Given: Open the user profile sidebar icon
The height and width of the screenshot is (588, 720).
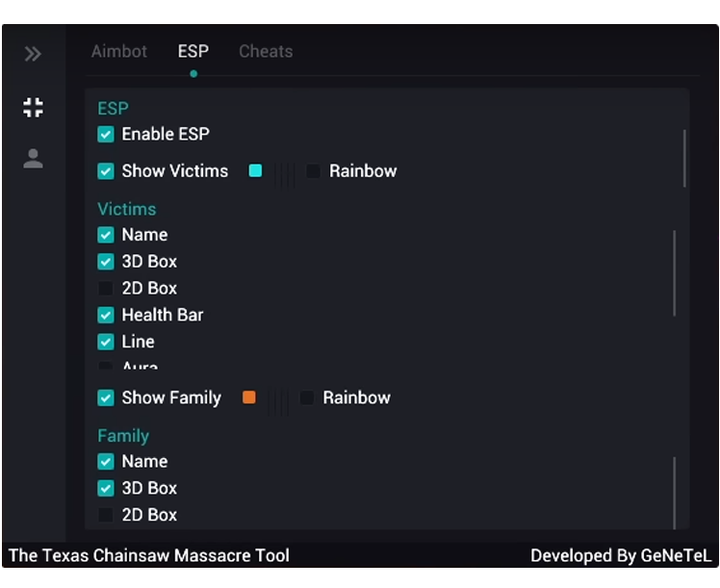Looking at the screenshot, I should pyautogui.click(x=33, y=159).
